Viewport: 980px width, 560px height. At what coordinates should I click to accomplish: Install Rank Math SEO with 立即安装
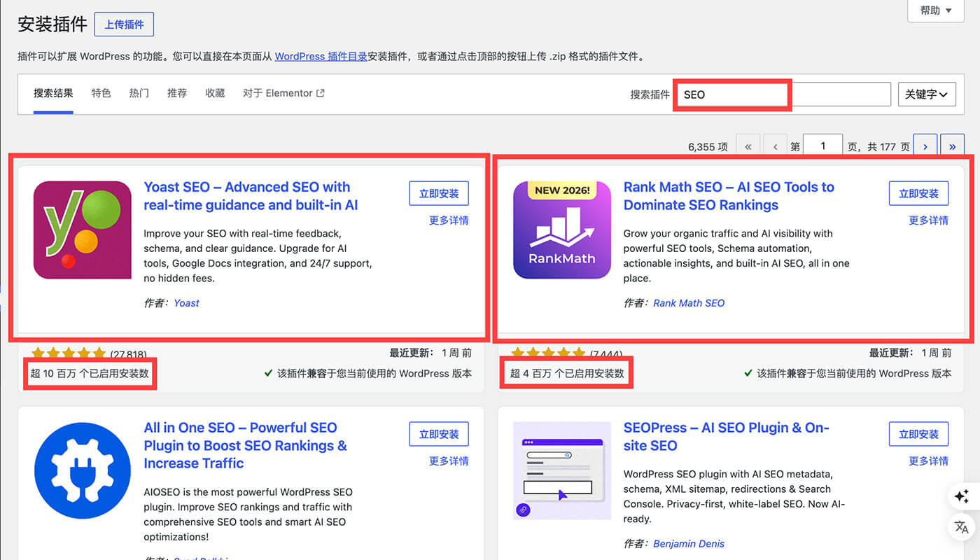[x=918, y=194]
